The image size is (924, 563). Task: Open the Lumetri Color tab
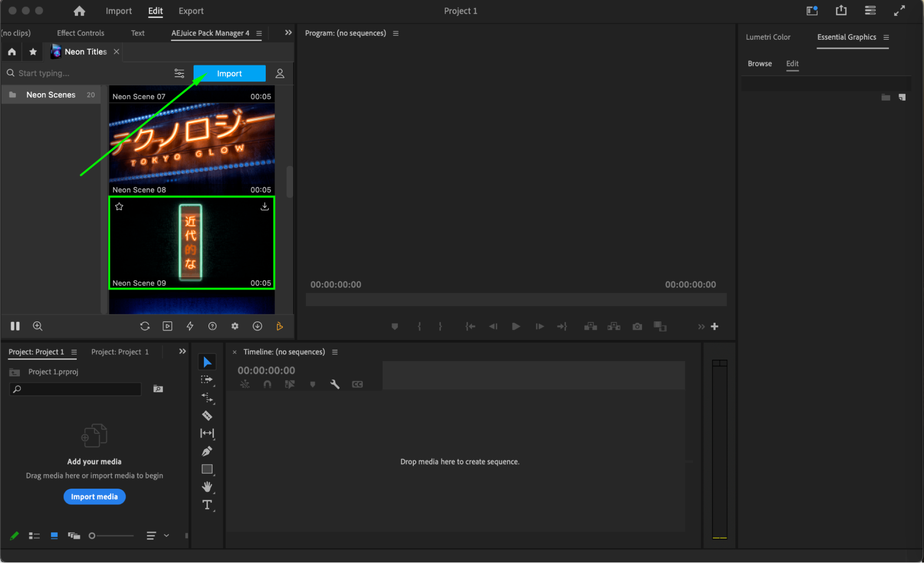coord(768,37)
